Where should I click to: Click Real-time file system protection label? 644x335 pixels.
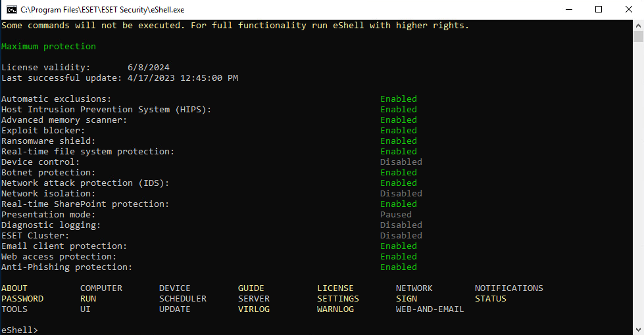[x=88, y=152]
